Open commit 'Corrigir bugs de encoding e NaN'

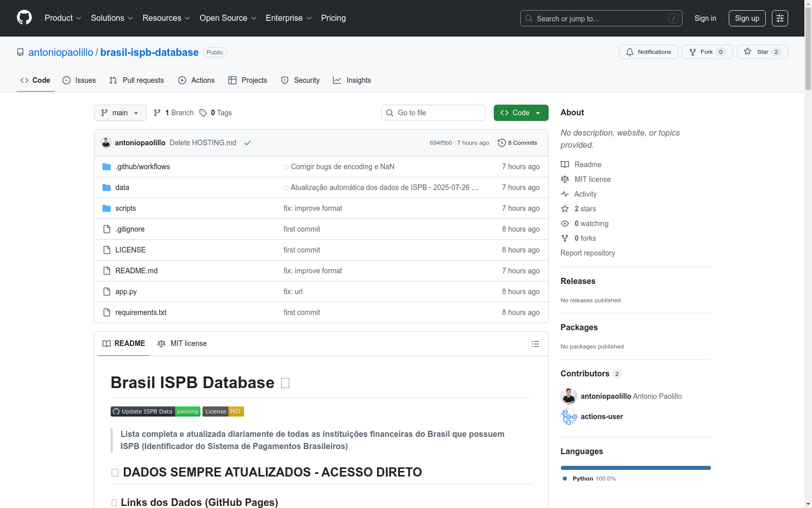point(343,167)
